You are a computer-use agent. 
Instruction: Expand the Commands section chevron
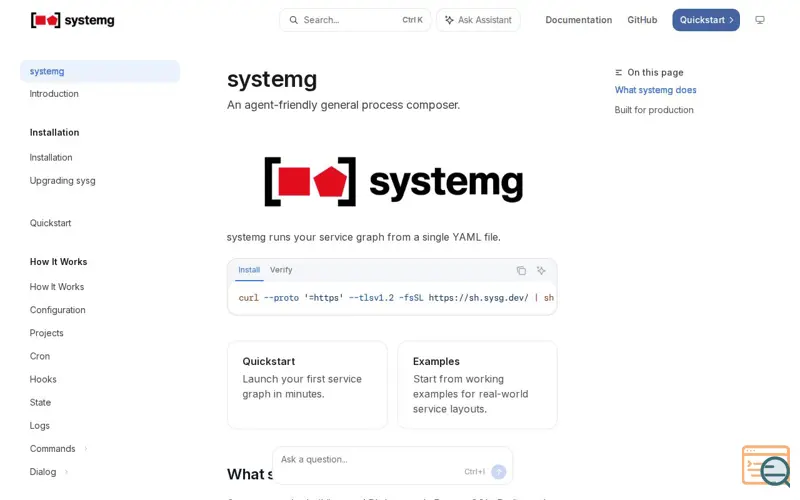point(86,449)
